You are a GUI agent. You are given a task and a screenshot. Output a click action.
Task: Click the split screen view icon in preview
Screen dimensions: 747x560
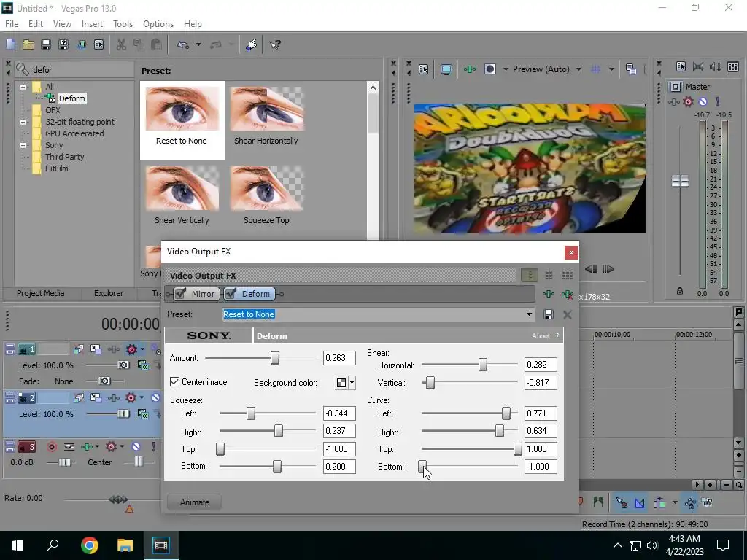[x=490, y=69]
